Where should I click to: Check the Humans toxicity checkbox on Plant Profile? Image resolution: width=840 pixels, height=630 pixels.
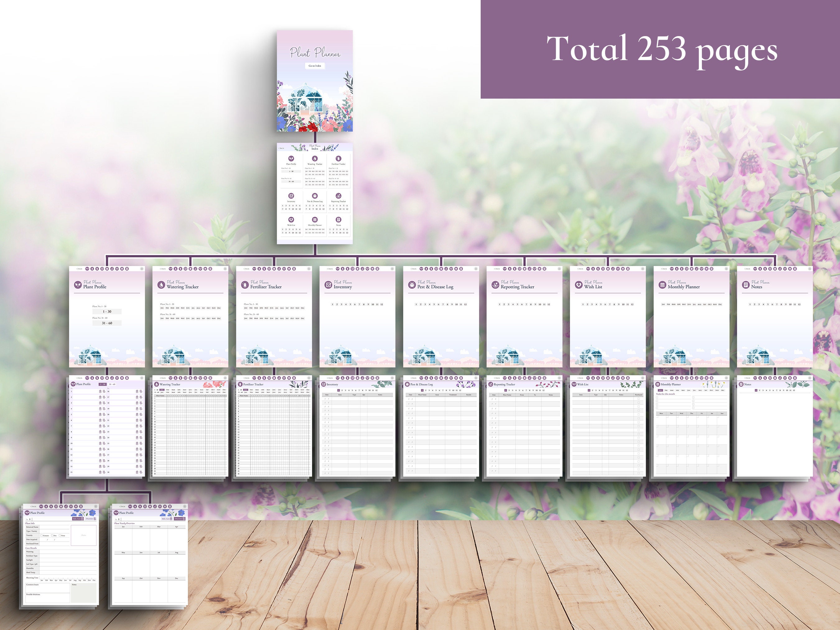[41, 535]
